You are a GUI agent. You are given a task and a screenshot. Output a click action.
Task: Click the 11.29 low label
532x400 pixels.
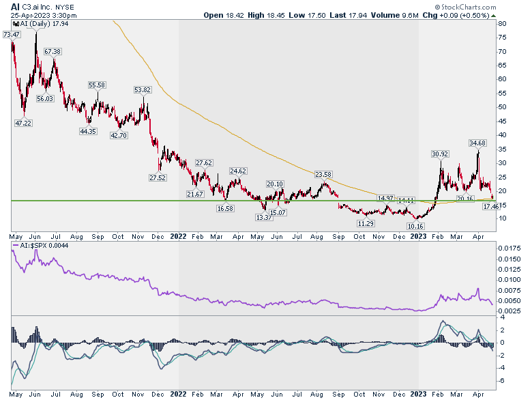coord(366,223)
